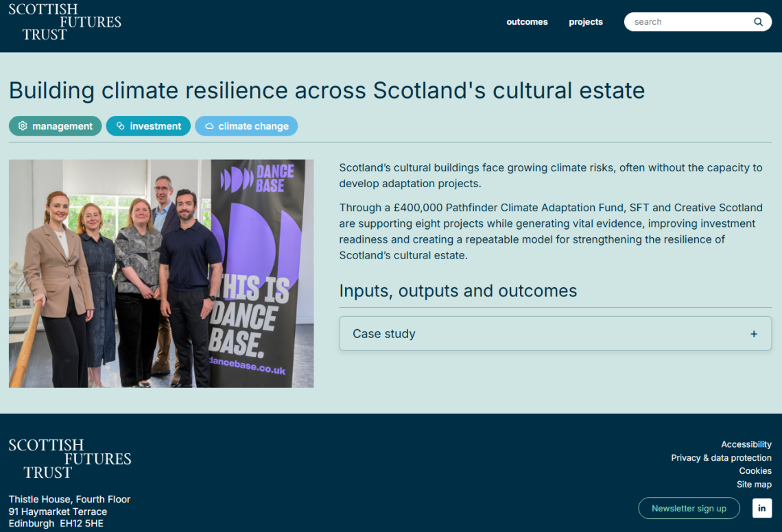782x532 pixels.
Task: Click the paragraph mentioning £400,000 Pathfinder Fund
Action: pyautogui.click(x=551, y=231)
